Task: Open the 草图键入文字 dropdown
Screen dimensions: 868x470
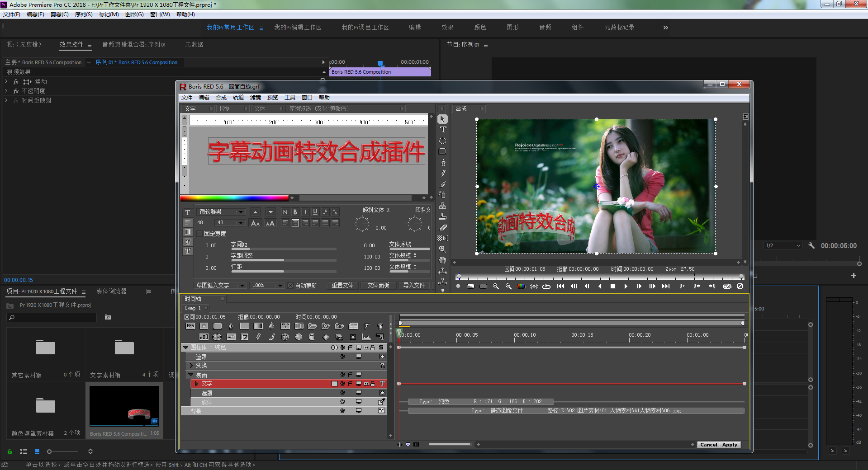Action: 220,286
